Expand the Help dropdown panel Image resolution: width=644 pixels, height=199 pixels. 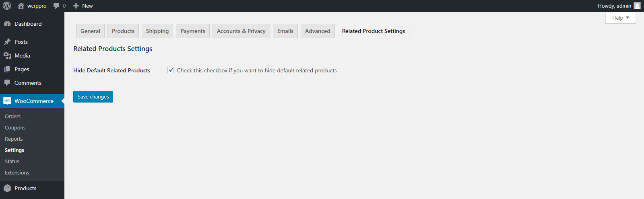(x=620, y=18)
